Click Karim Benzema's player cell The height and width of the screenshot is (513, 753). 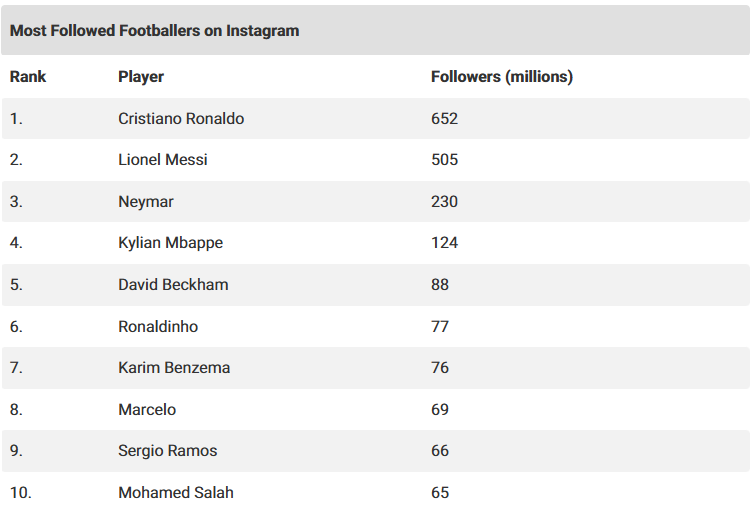(x=174, y=368)
